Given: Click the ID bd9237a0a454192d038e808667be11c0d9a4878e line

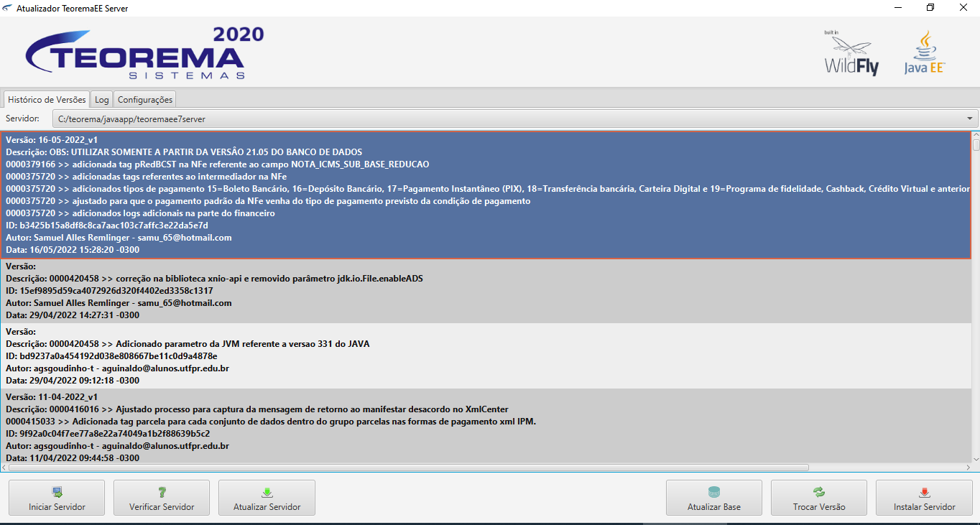Looking at the screenshot, I should (x=111, y=356).
